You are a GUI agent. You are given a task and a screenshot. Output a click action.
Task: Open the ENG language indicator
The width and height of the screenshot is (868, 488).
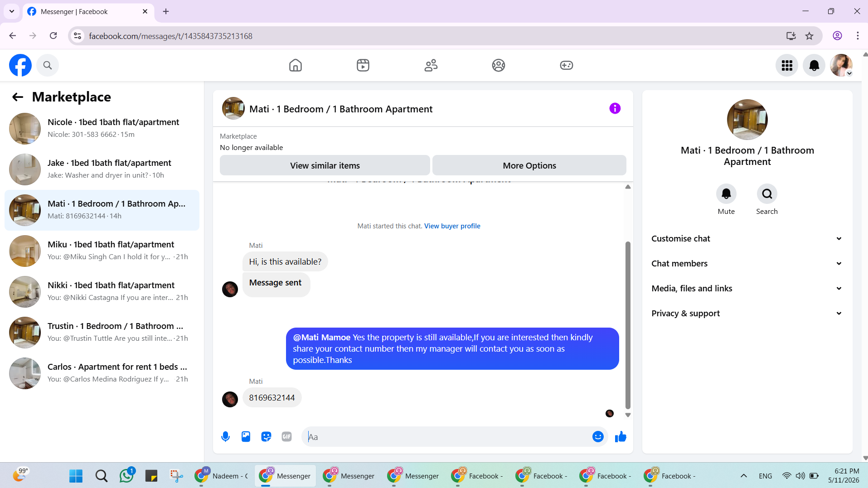point(765,476)
